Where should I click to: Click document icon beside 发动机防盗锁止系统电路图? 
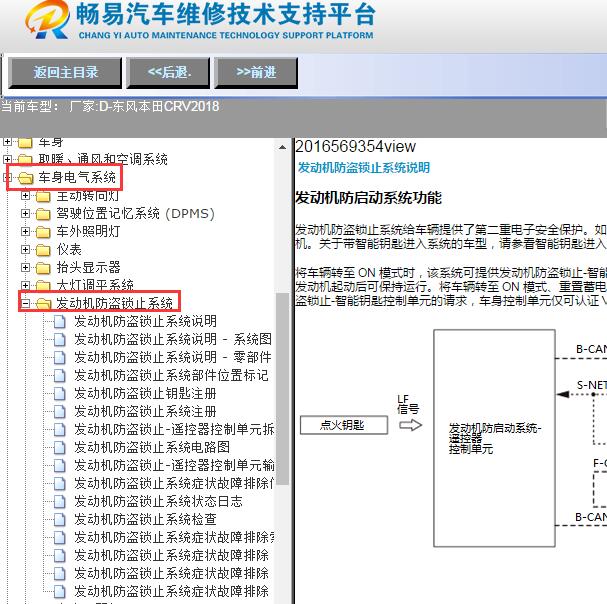(x=60, y=448)
